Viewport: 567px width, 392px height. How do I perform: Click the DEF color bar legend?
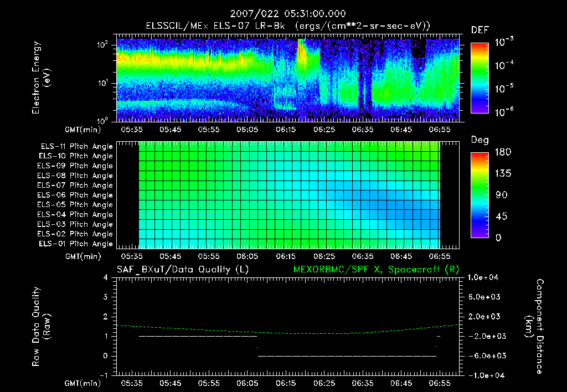[x=480, y=78]
